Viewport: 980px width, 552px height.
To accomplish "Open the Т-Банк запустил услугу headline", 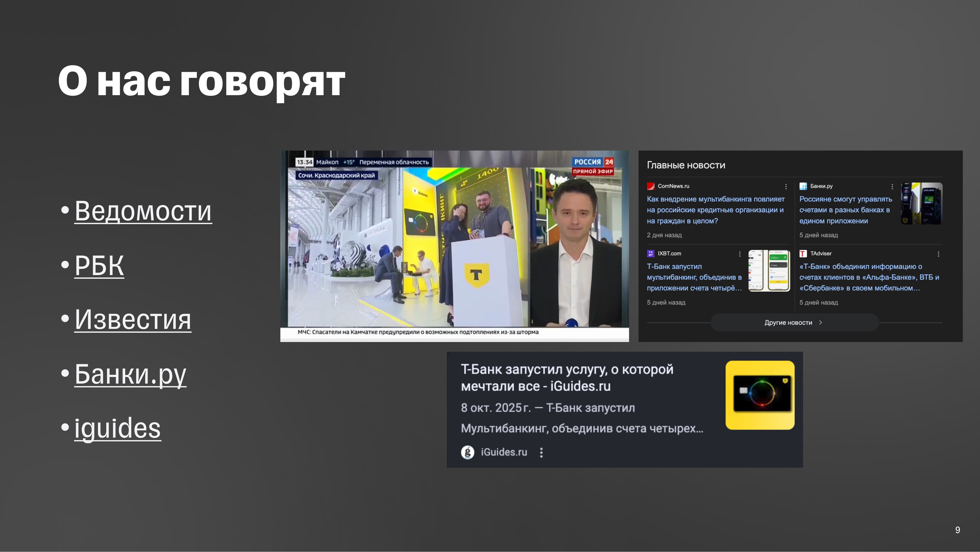I will [x=567, y=377].
